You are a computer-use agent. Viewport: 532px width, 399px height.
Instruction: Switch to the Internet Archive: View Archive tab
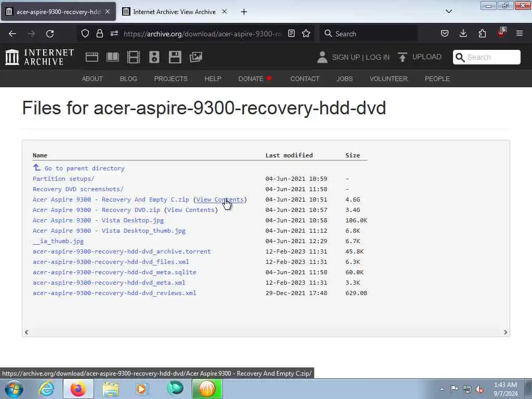pyautogui.click(x=175, y=12)
